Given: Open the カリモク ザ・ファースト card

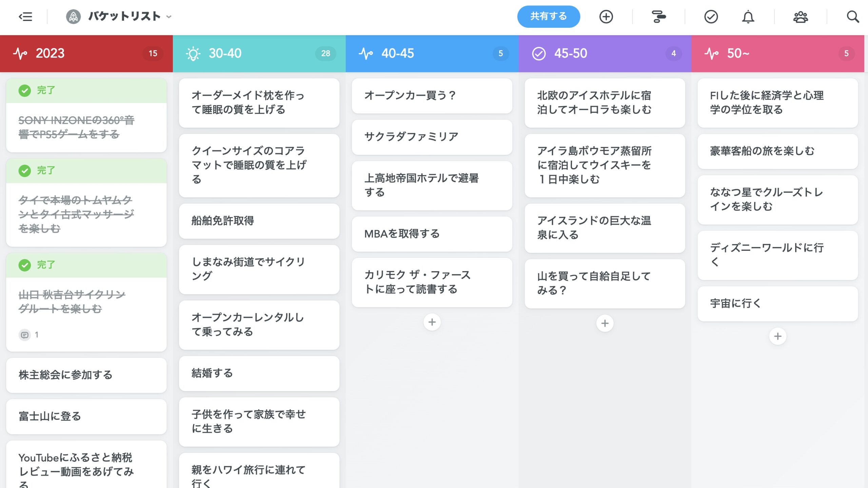Looking at the screenshot, I should click(x=432, y=282).
